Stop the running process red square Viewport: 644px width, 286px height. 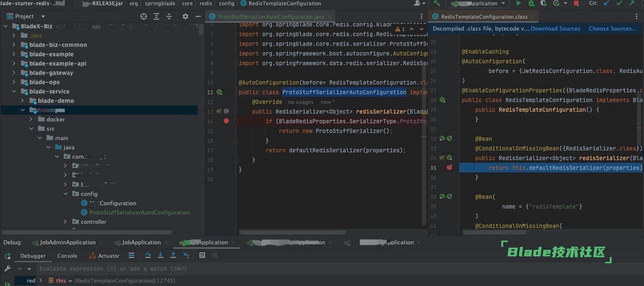[576, 3]
